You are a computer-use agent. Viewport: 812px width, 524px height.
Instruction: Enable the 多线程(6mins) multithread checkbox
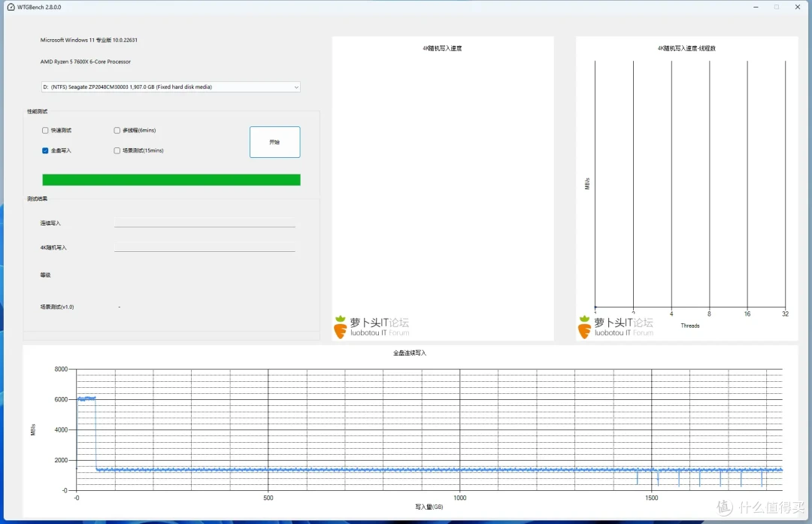pyautogui.click(x=117, y=130)
